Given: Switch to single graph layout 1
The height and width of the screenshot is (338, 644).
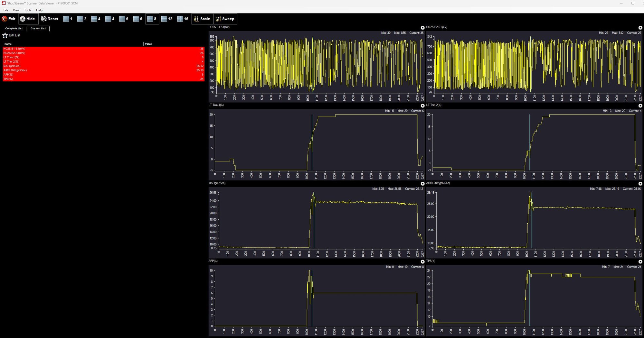Looking at the screenshot, I should pos(68,19).
